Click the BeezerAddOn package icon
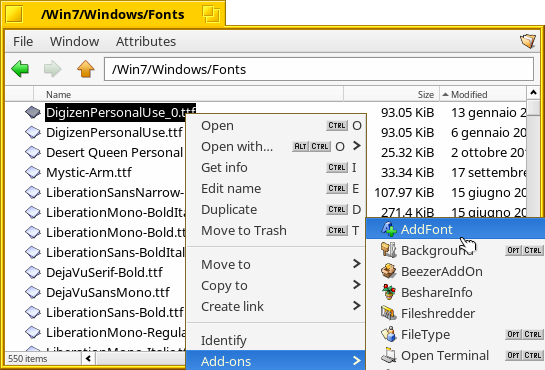 389,271
